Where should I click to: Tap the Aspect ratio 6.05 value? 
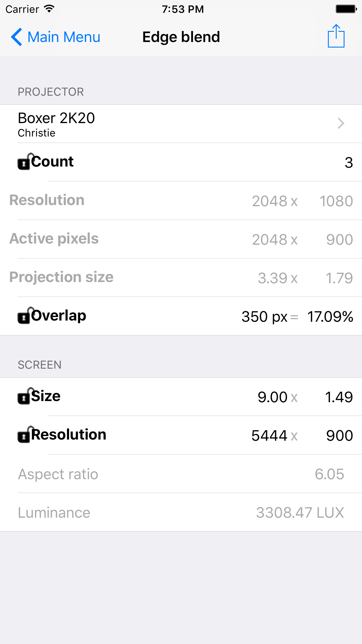pos(329,474)
